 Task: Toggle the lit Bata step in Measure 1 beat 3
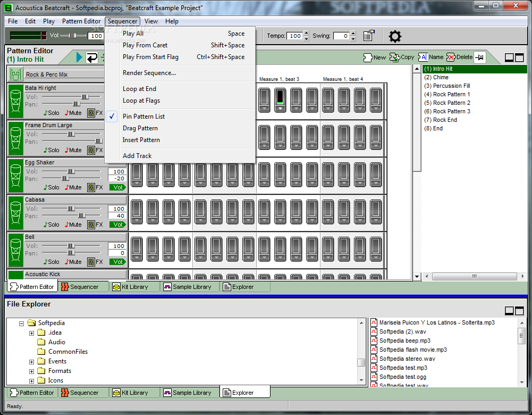280,97
